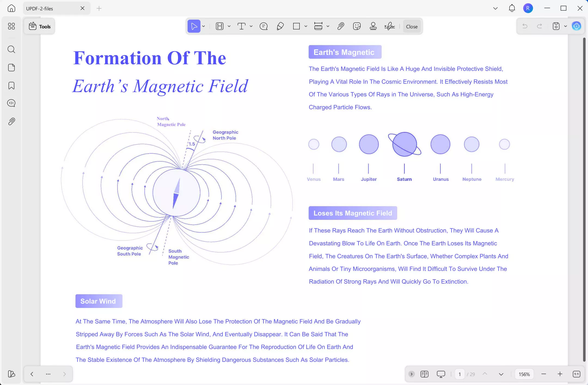Screen dimensions: 588x385
Task: Click the page number input field
Action: click(x=460, y=374)
